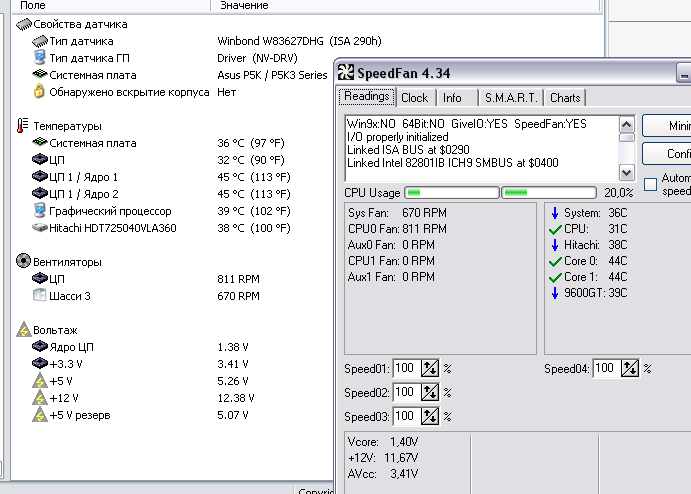The height and width of the screenshot is (494, 691).
Task: Click the +5 V резерв icon
Action: click(x=40, y=415)
